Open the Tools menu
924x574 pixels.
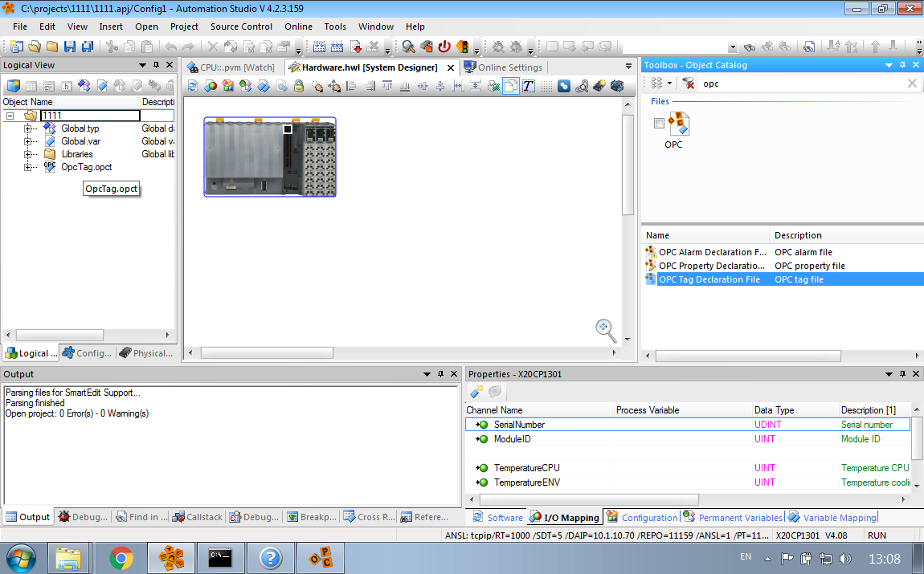pos(335,26)
